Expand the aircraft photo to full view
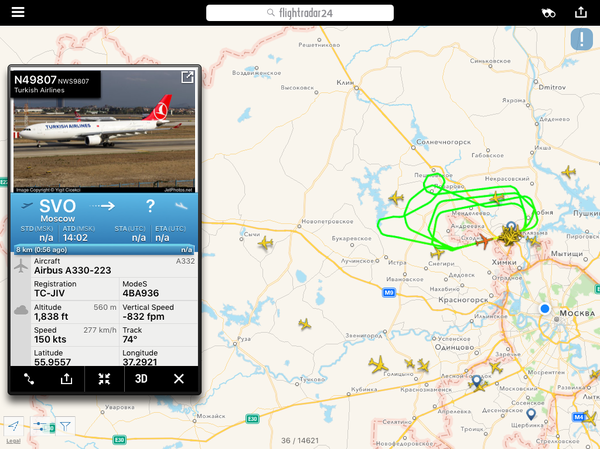 coord(187,77)
